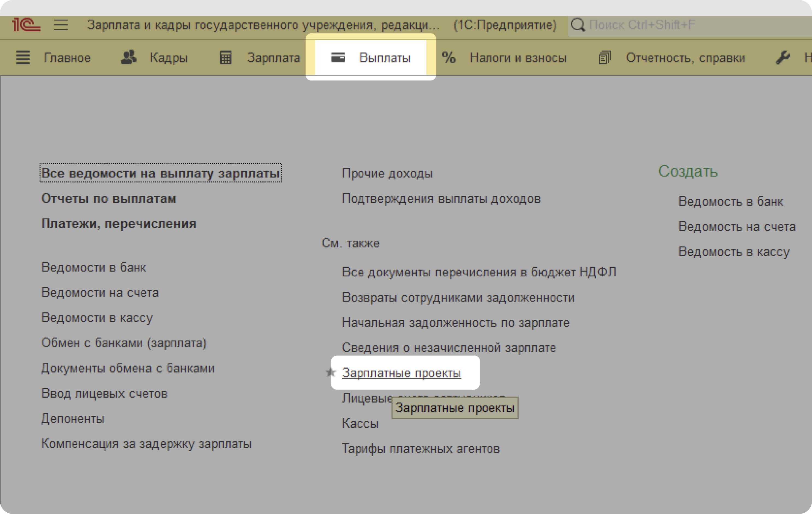Open Тарифы платежных агентов
Image resolution: width=812 pixels, height=514 pixels.
[x=420, y=449]
